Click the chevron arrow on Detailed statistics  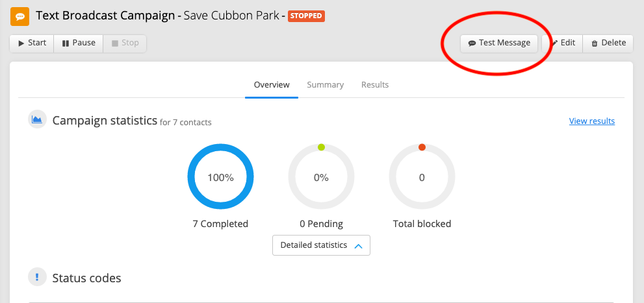[358, 246]
